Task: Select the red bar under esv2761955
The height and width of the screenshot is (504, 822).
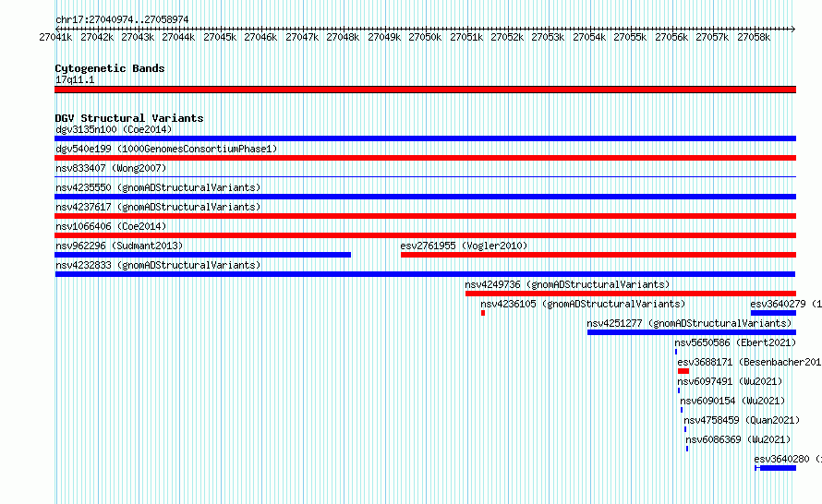Action: pos(598,255)
